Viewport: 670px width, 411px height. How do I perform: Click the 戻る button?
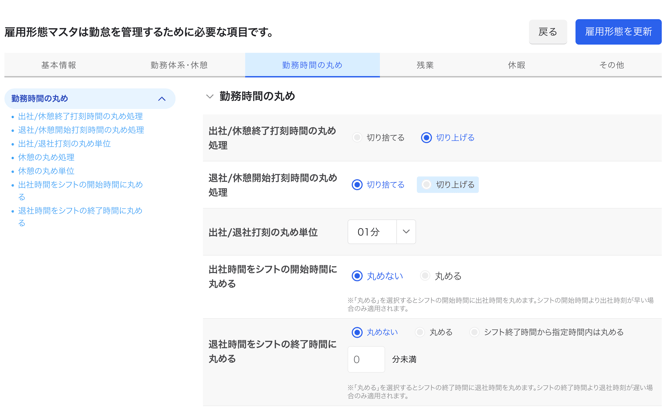pyautogui.click(x=547, y=32)
